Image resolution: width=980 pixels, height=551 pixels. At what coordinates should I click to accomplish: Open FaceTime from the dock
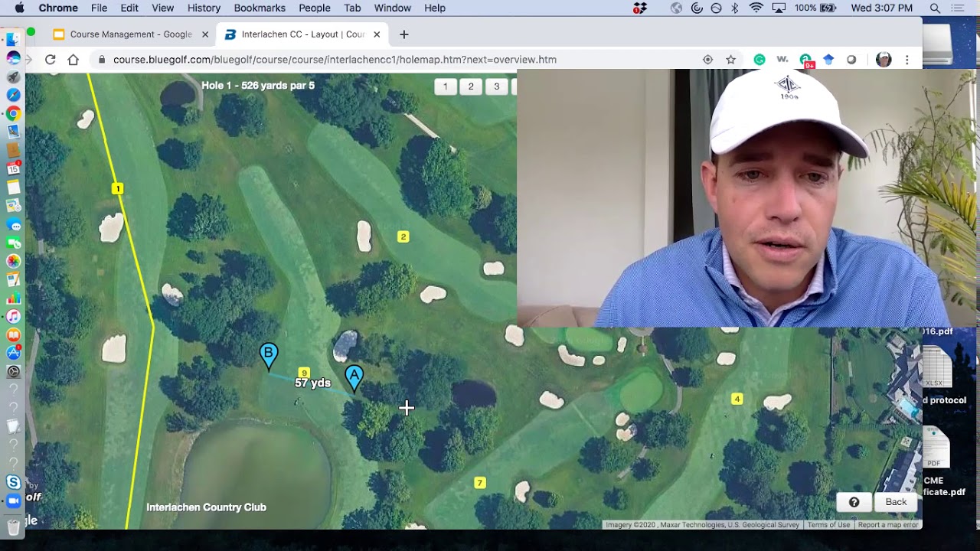tap(13, 243)
